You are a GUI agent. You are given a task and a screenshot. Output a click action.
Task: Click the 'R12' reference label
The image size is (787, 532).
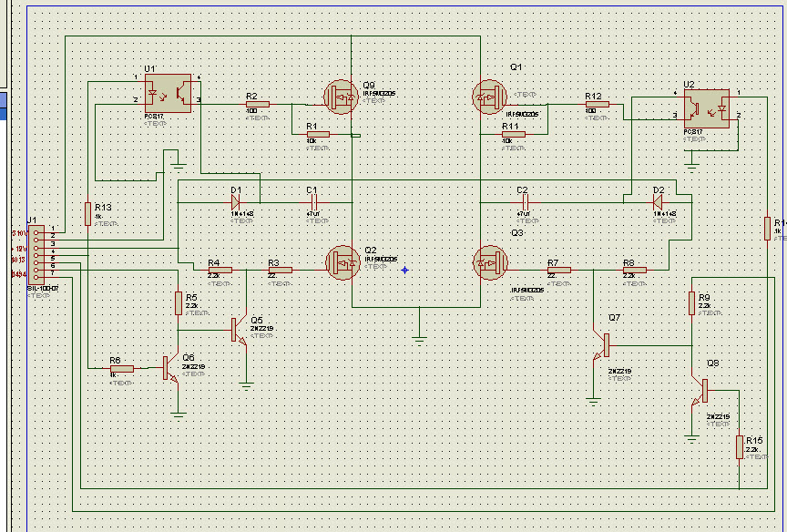point(593,96)
